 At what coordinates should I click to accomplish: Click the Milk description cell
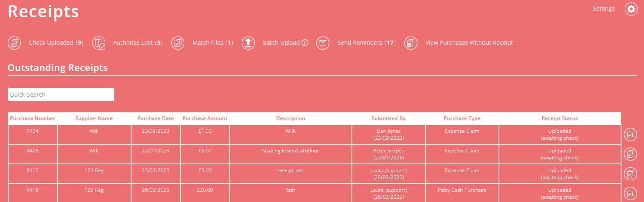[291, 134]
